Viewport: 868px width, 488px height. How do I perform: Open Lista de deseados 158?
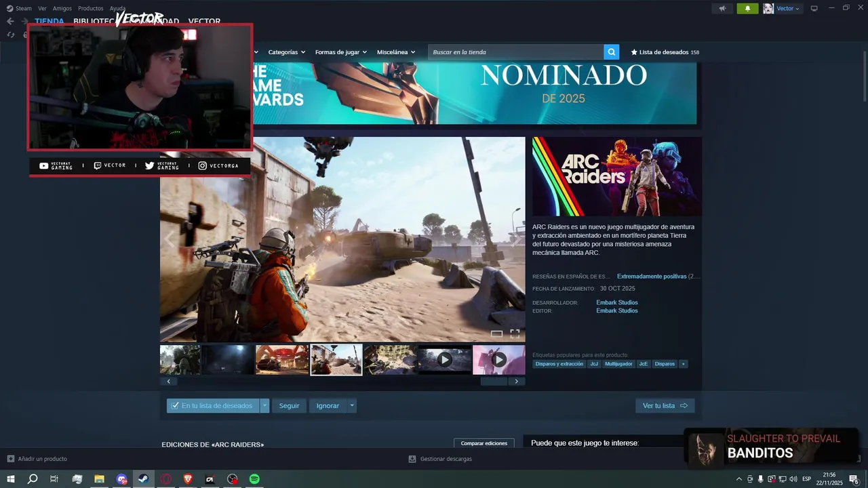pos(665,52)
